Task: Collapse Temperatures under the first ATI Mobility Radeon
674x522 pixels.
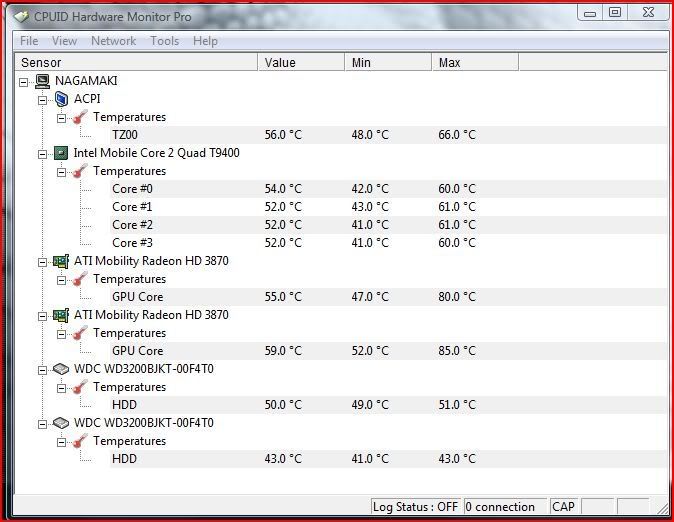Action: 61,280
